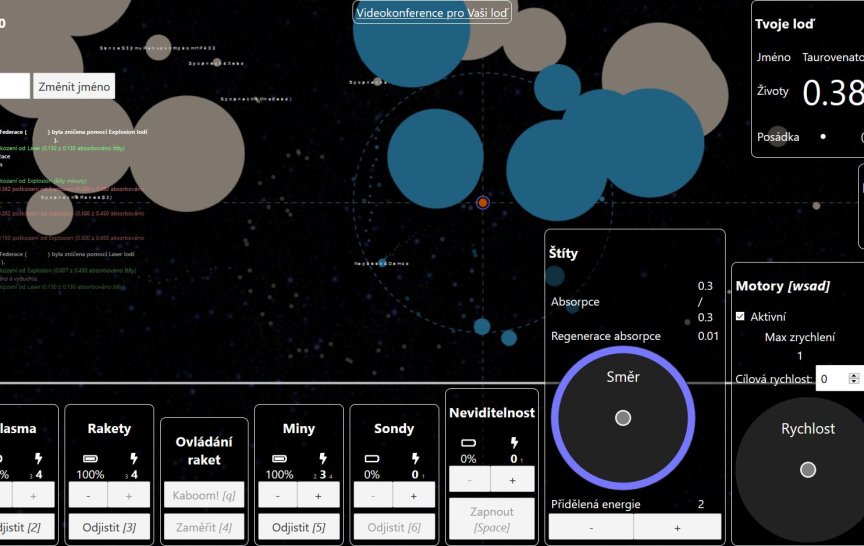This screenshot has height=546, width=864.
Task: Increase Miny energy with plus button
Action: [x=318, y=494]
